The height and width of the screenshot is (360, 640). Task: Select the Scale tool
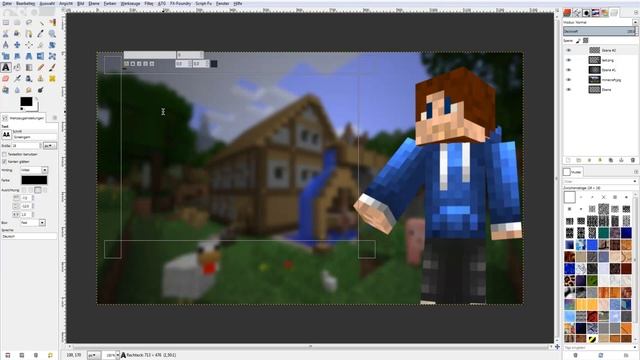point(6,56)
